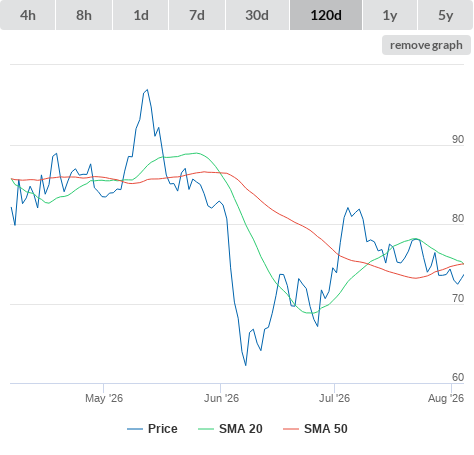The height and width of the screenshot is (455, 474).
Task: Click the red SMA 50 legend swatch
Action: point(291,429)
